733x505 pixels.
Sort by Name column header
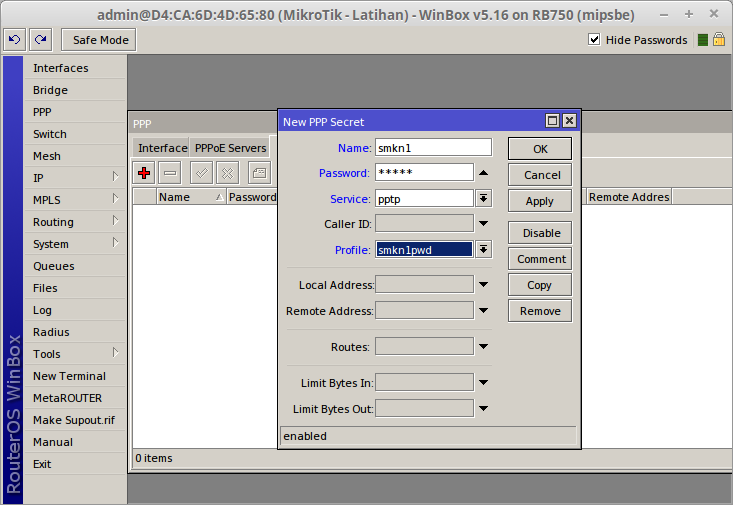coord(191,197)
